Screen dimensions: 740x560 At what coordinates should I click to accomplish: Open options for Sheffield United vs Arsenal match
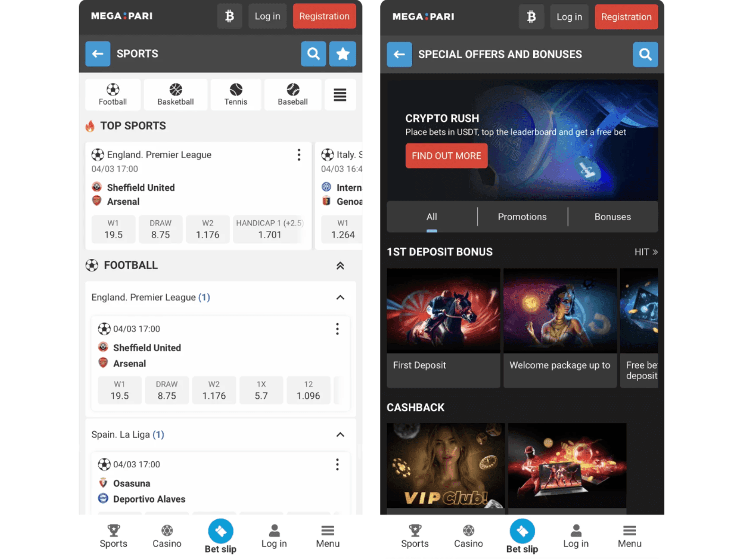[299, 155]
